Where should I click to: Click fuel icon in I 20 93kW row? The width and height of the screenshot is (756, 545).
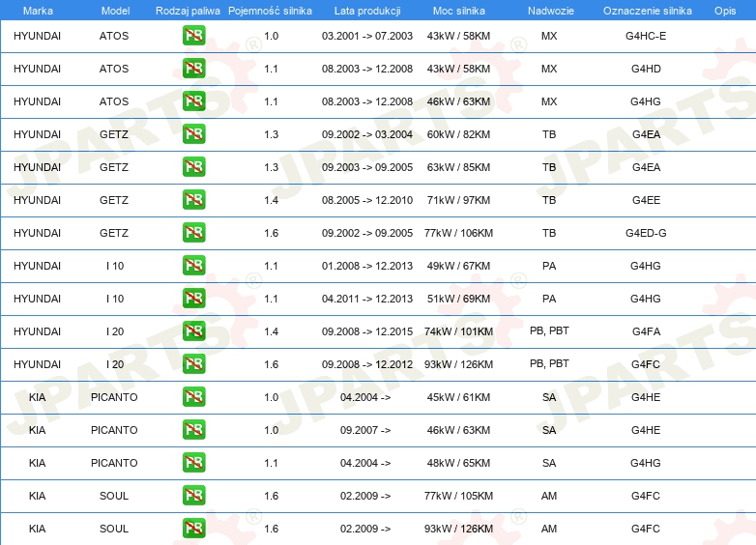193,363
